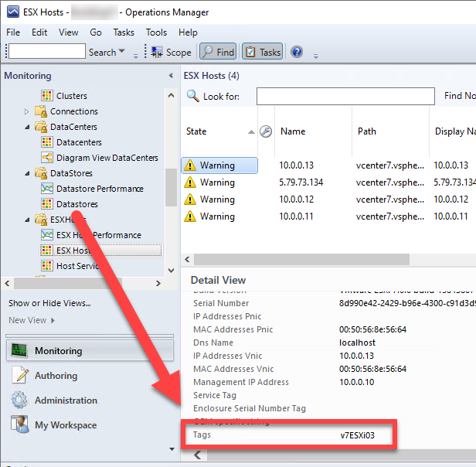476x467 pixels.
Task: Expand the Connections folder
Action: coord(29,111)
